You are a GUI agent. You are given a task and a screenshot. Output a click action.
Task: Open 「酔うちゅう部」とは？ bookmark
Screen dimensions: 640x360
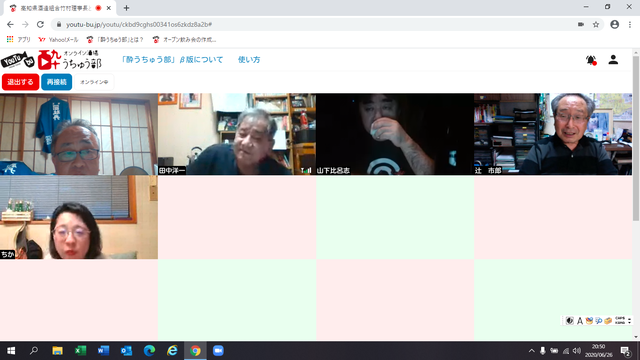coord(115,40)
